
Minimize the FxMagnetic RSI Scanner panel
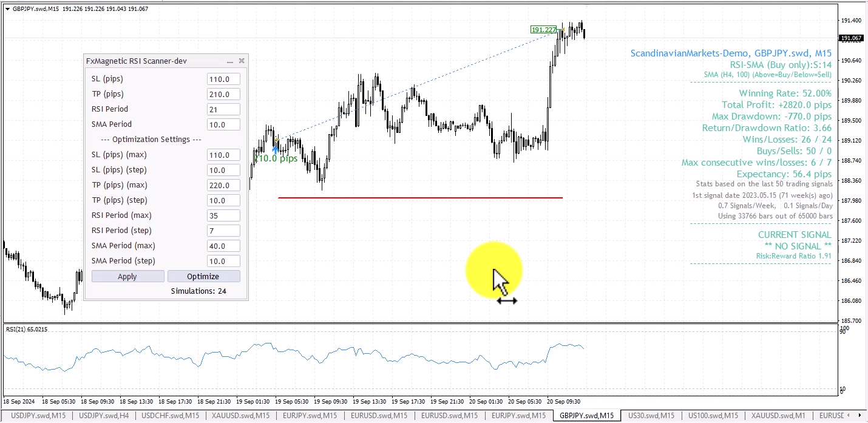point(230,61)
